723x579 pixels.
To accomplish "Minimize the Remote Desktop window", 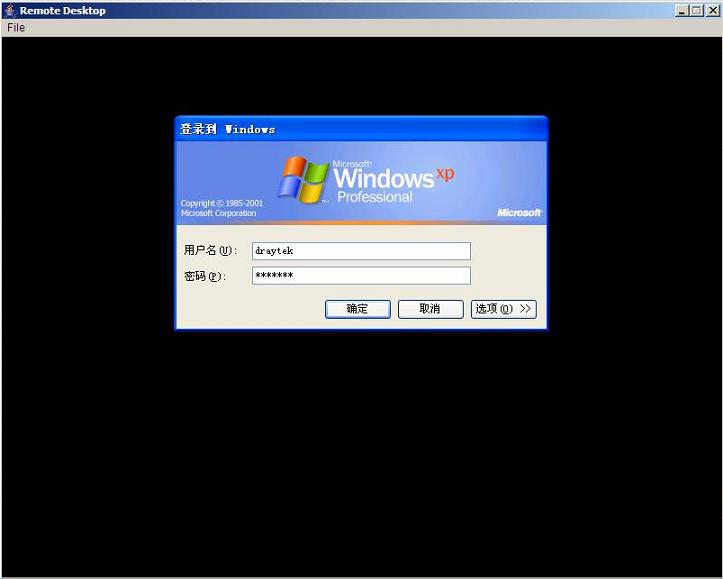I will pos(682,11).
